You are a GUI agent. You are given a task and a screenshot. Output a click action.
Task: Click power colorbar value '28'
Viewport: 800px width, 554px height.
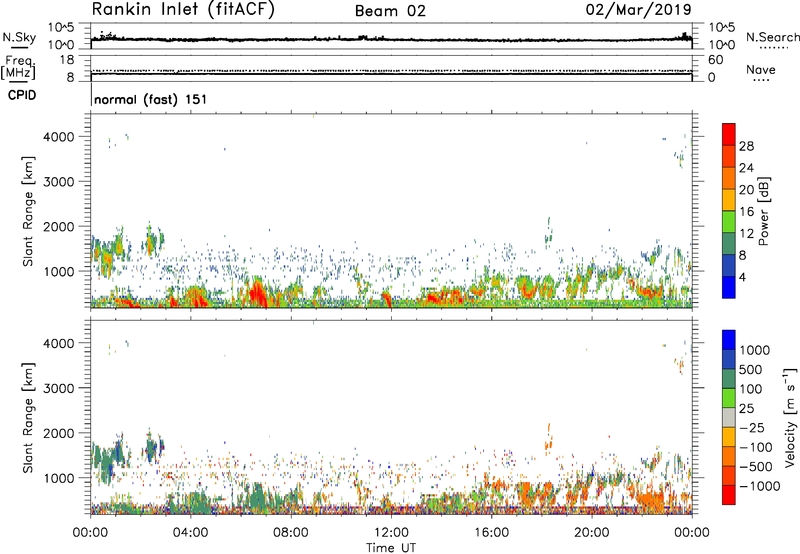(746, 146)
